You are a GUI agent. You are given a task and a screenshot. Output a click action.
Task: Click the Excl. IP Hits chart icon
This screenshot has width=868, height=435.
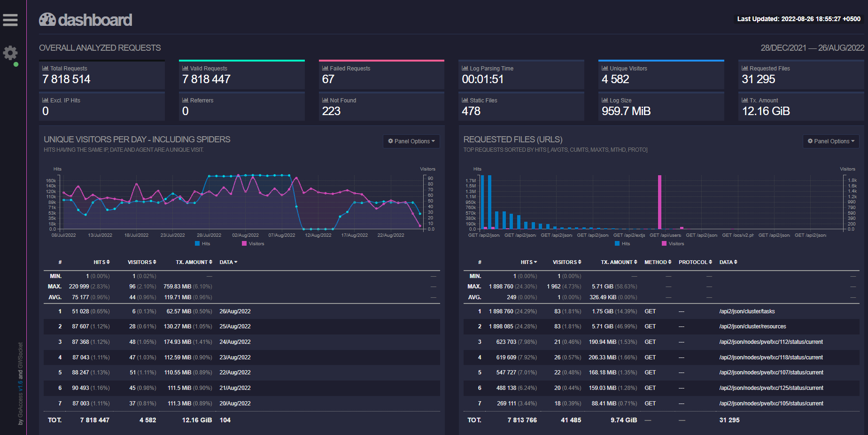click(x=46, y=100)
